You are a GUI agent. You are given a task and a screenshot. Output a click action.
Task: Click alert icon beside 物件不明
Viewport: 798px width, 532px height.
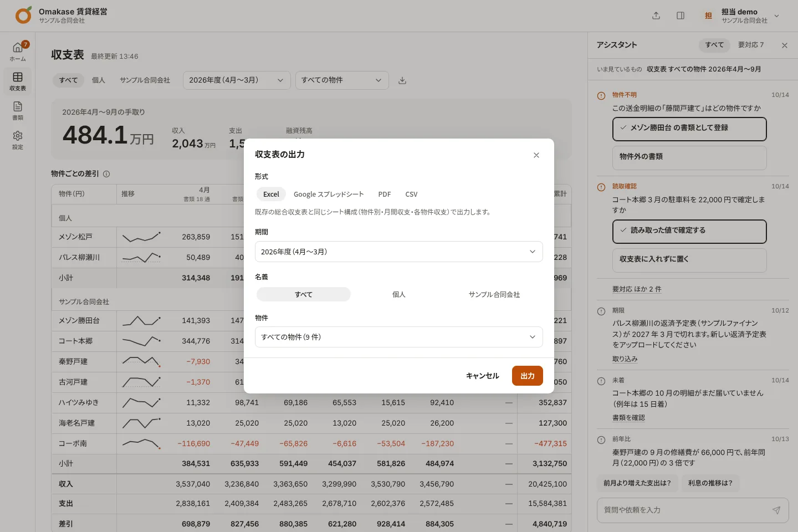[x=601, y=96]
